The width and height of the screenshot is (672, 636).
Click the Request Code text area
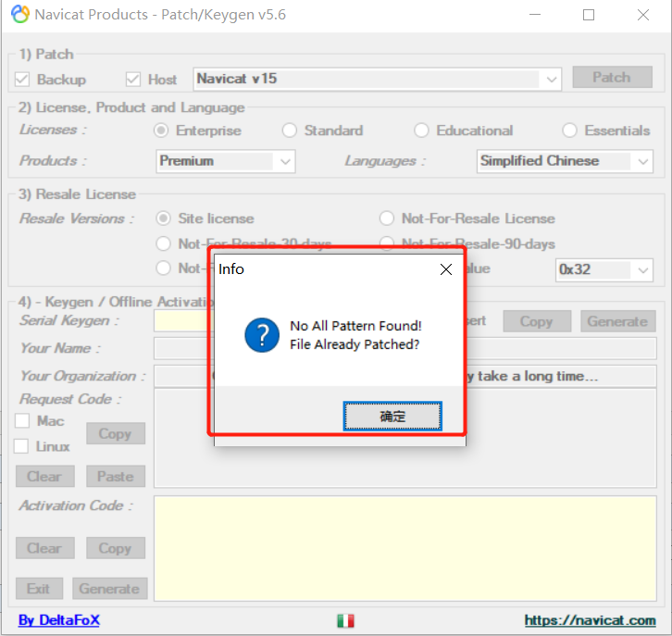(405, 438)
